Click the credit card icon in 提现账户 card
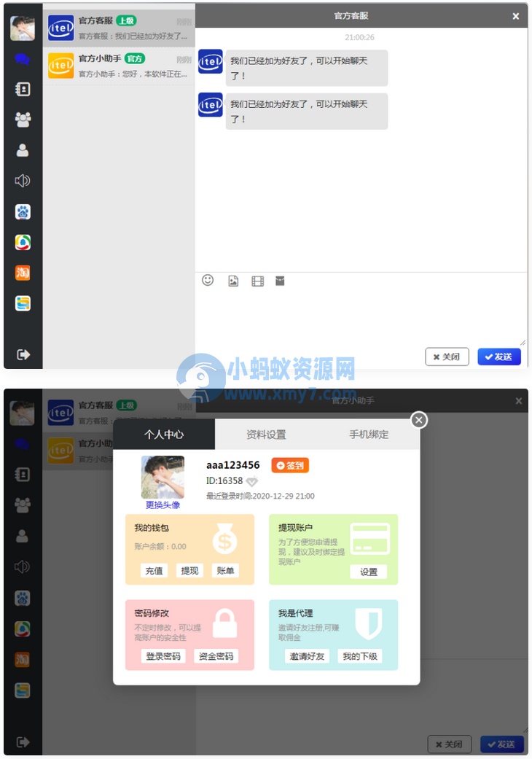Image resolution: width=532 pixels, height=759 pixels. (370, 539)
